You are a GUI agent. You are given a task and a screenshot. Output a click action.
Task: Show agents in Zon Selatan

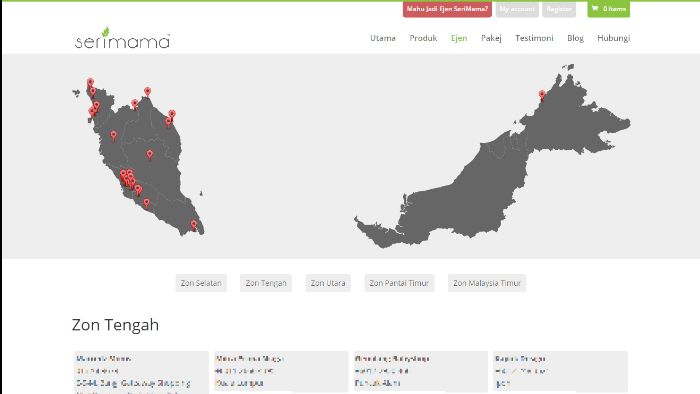tap(201, 283)
